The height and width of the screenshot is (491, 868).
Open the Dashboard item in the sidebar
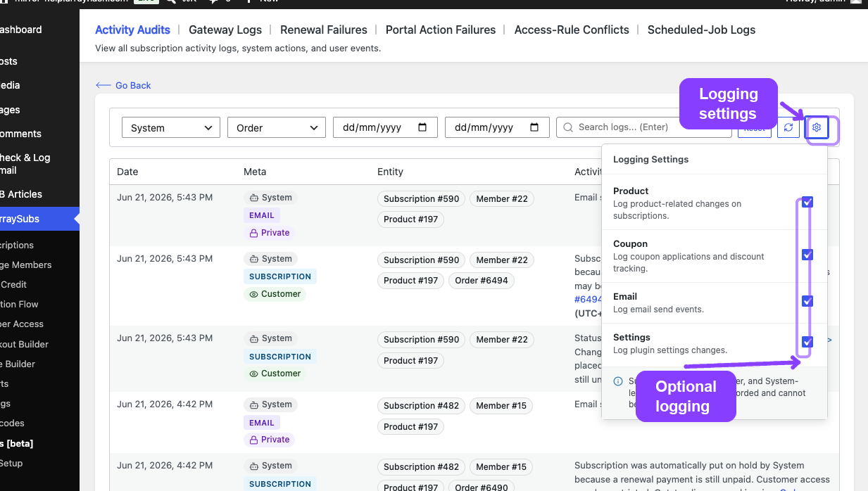[39, 30]
